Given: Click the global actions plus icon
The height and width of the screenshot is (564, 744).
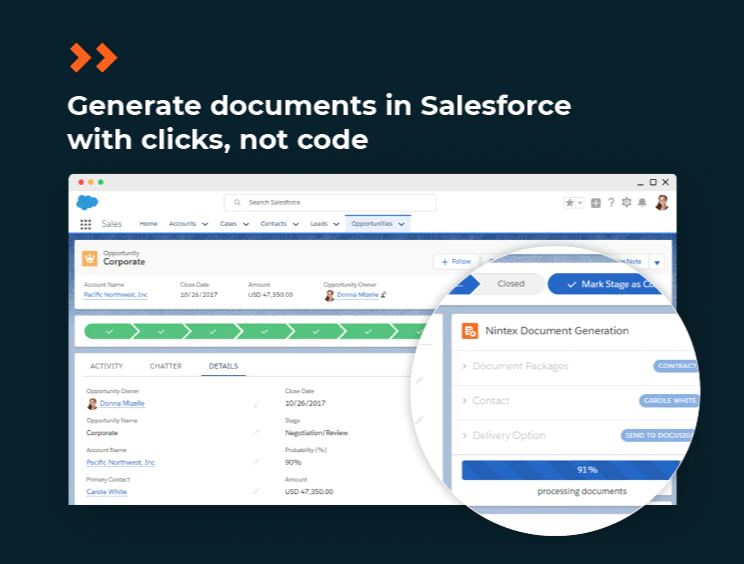Looking at the screenshot, I should 595,203.
